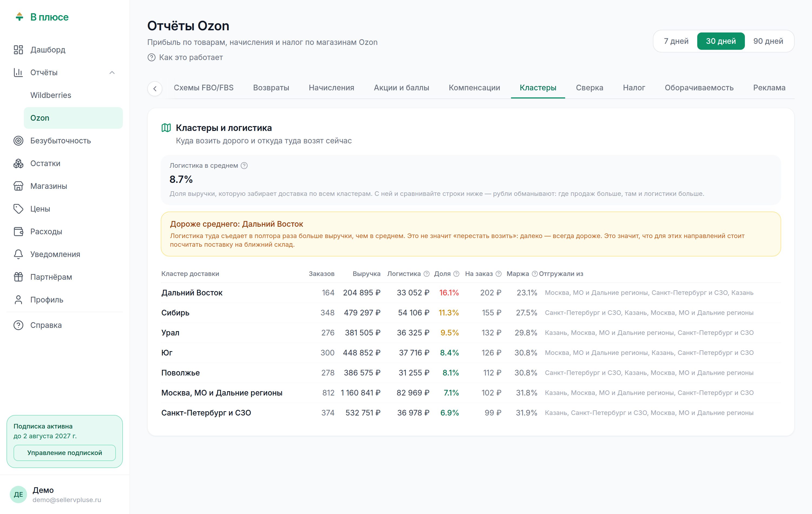This screenshot has width=812, height=514.
Task: Select the Кластеры tab
Action: click(538, 88)
